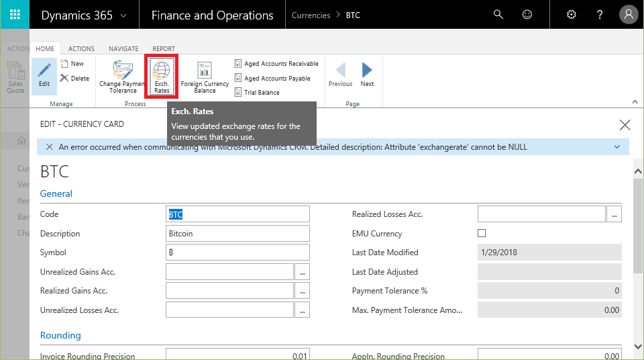Collapse the General section heading
Image resolution: width=644 pixels, height=360 pixels.
click(x=56, y=194)
